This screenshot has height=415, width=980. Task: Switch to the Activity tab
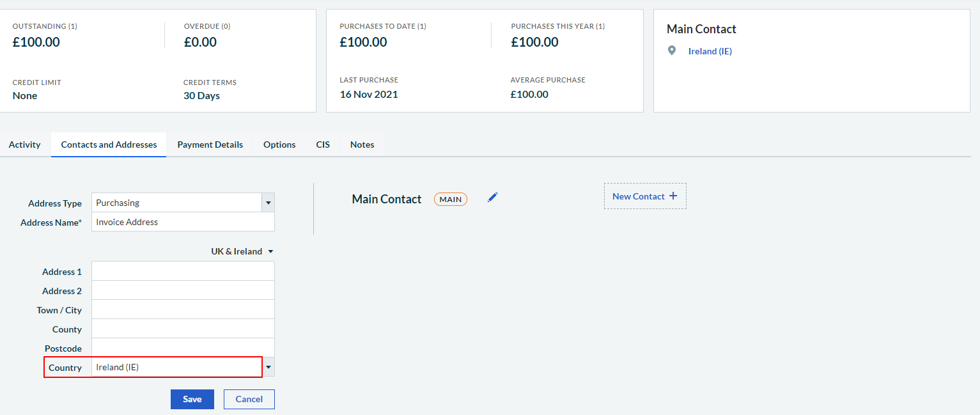tap(24, 145)
